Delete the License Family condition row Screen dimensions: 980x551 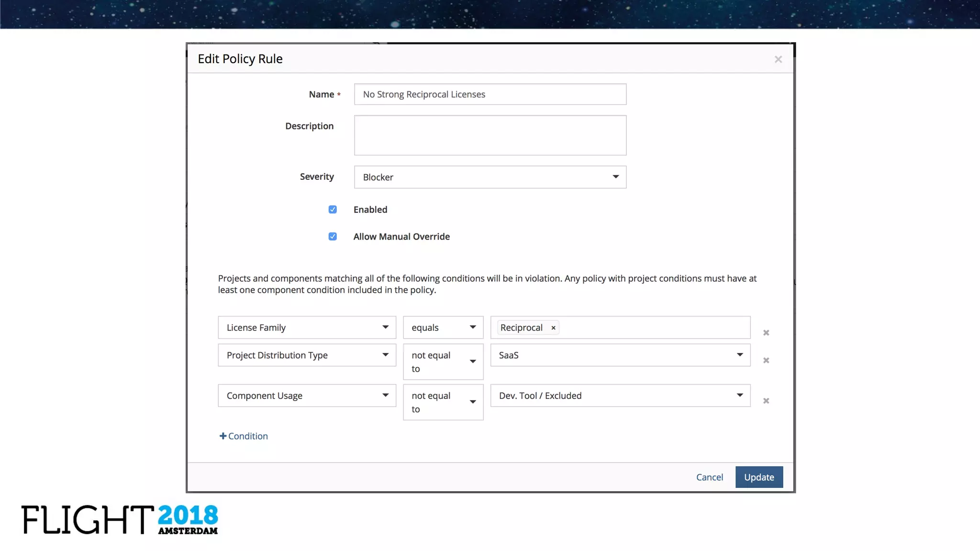tap(766, 332)
